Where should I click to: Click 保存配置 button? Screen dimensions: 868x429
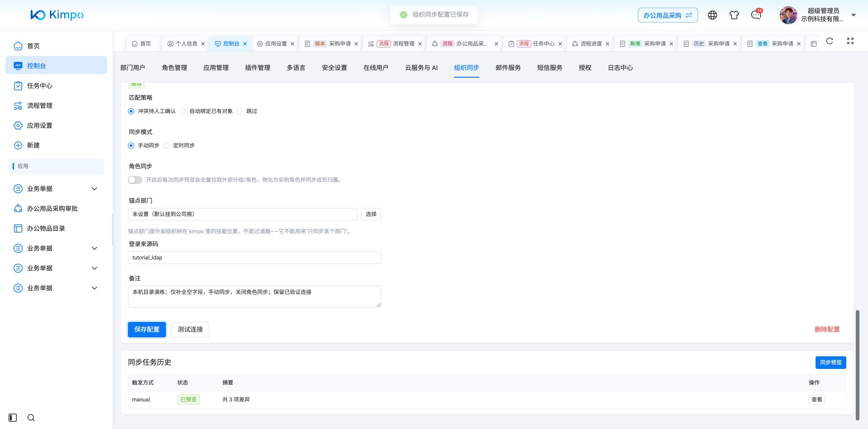[147, 329]
